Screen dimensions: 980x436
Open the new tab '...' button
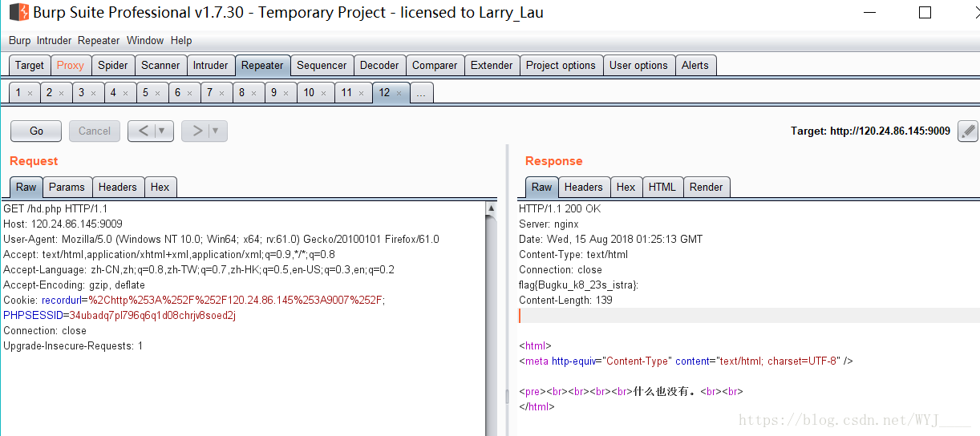[x=422, y=92]
